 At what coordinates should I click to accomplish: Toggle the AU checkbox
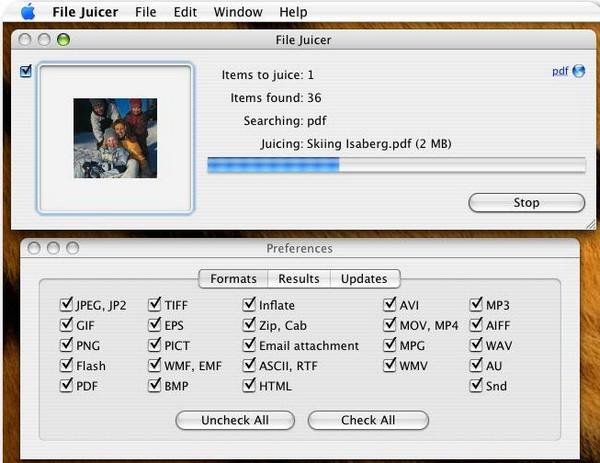tap(476, 365)
